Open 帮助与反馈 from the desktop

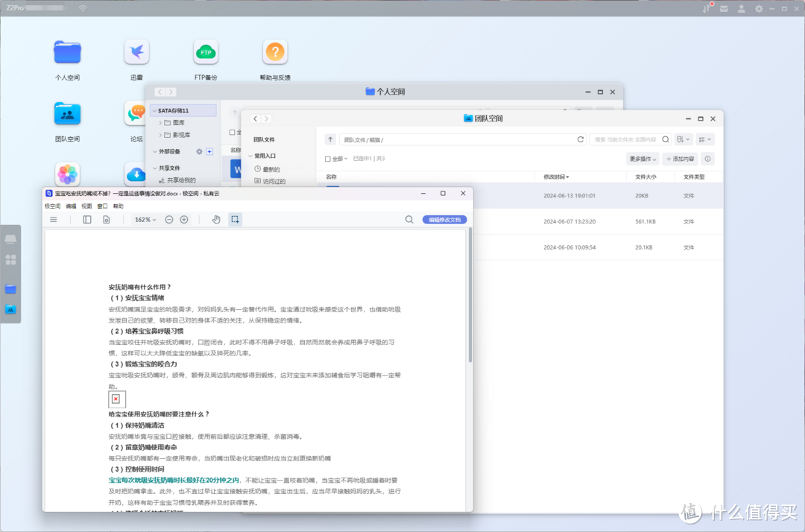tap(274, 52)
